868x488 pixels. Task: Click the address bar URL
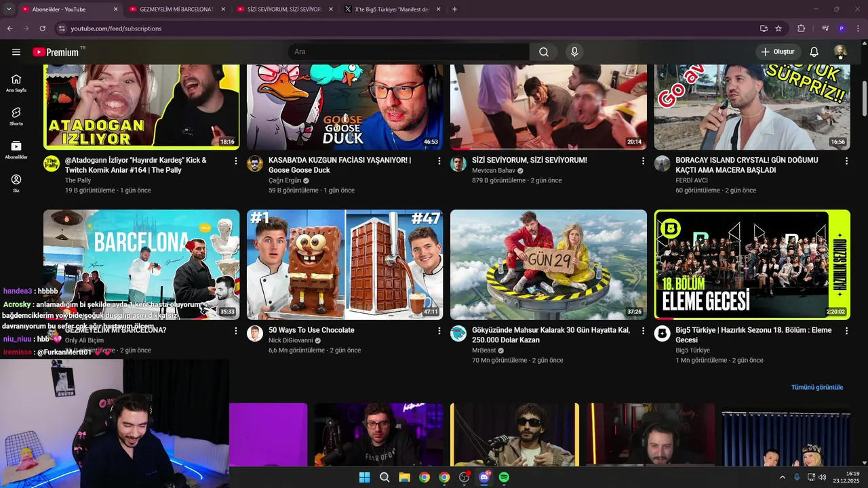click(x=116, y=28)
